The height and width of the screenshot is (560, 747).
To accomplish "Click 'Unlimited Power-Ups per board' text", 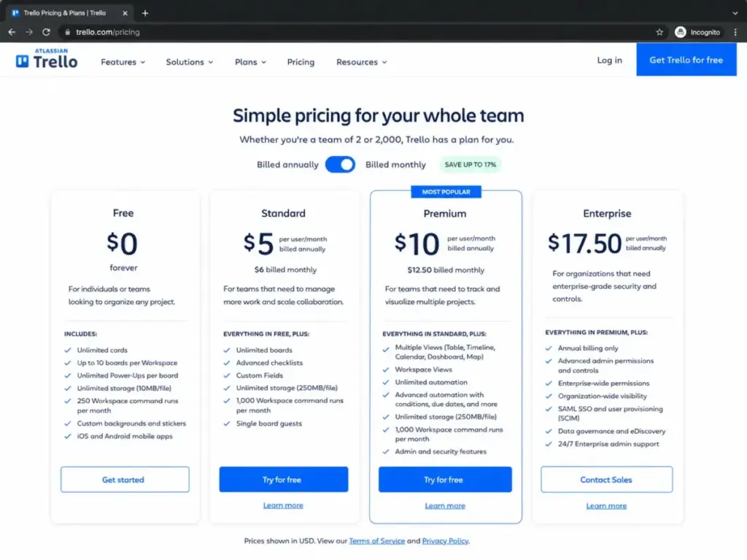I will tap(128, 376).
